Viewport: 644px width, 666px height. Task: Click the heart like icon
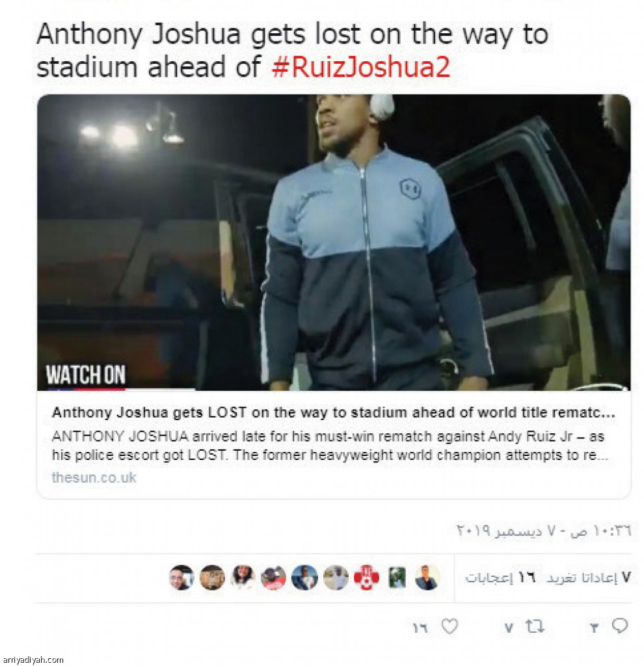click(449, 626)
